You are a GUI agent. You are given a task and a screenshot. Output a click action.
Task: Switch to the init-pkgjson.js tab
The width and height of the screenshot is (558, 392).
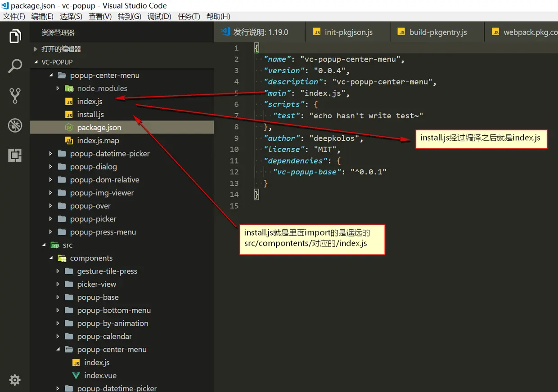(x=348, y=32)
